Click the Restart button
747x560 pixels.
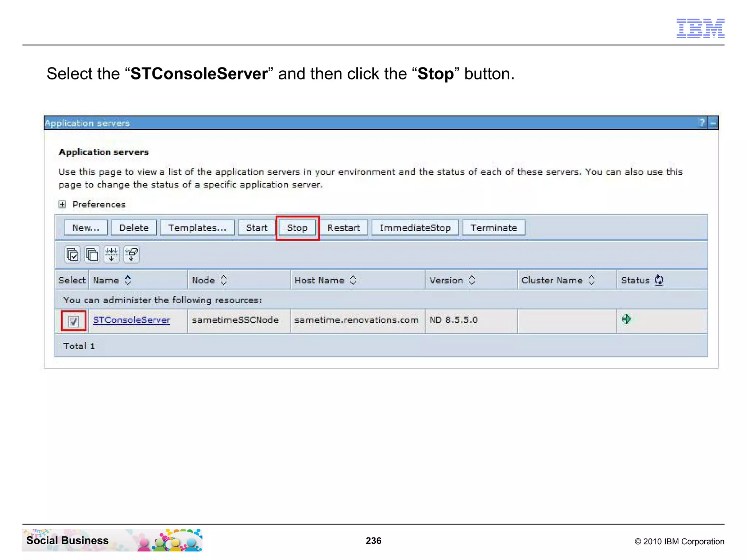(x=344, y=227)
